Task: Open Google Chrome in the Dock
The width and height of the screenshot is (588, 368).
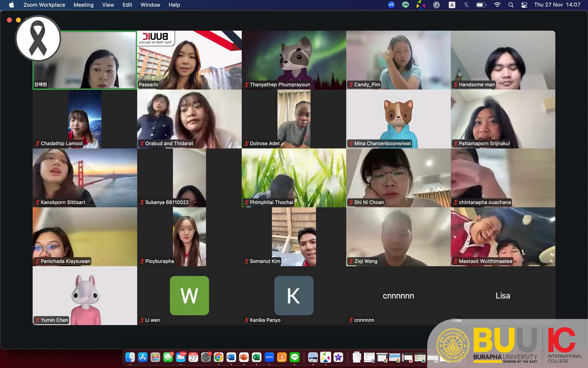Action: [218, 357]
